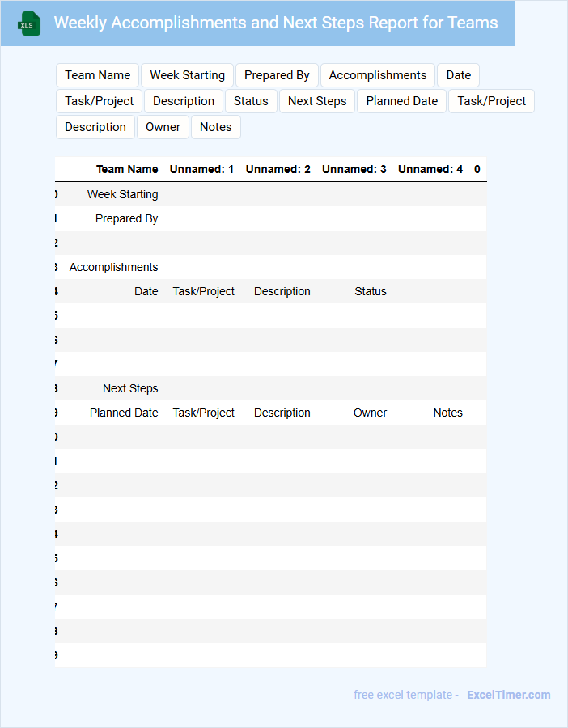Click the Task/Project tag after Planned Date tag
The width and height of the screenshot is (568, 728).
[491, 101]
